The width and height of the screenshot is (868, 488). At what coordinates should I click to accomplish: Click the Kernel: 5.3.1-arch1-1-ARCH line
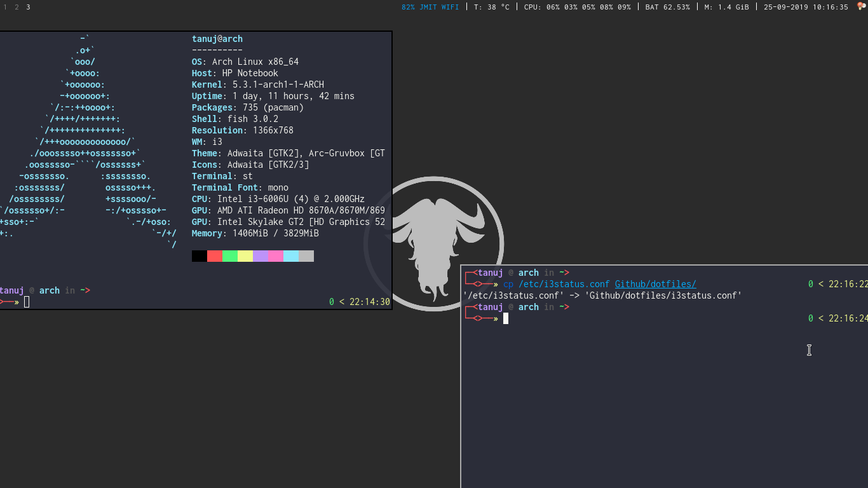[x=258, y=85]
